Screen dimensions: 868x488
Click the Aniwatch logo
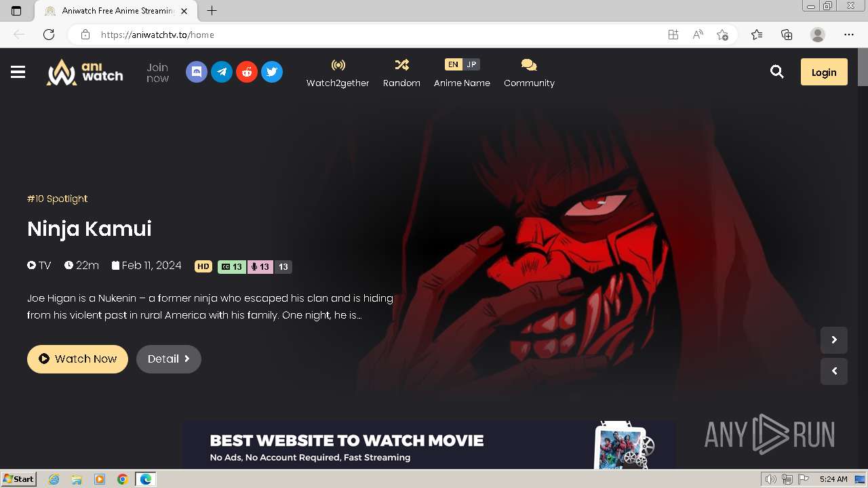point(85,72)
